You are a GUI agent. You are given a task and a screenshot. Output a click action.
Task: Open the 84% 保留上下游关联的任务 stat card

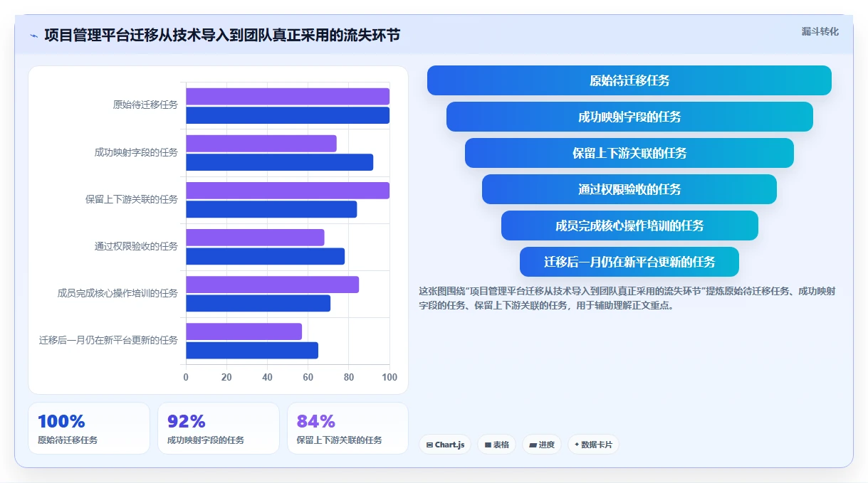tap(347, 428)
